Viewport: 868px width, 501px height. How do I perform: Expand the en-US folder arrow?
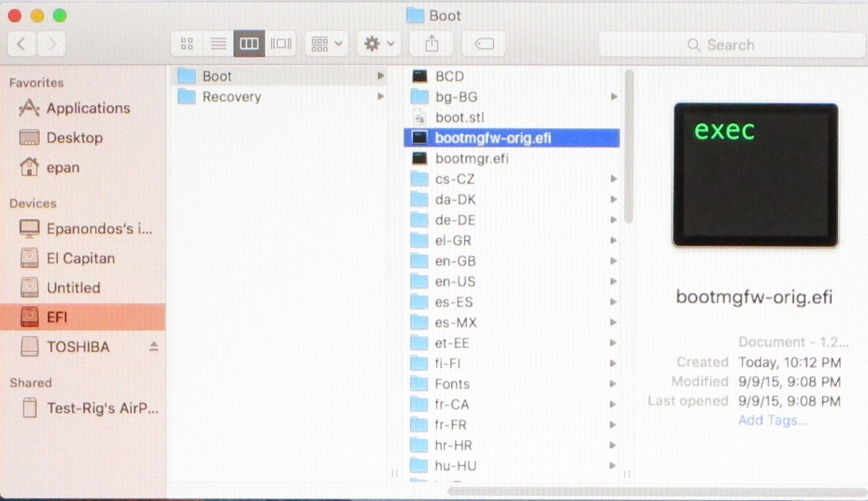pos(613,281)
